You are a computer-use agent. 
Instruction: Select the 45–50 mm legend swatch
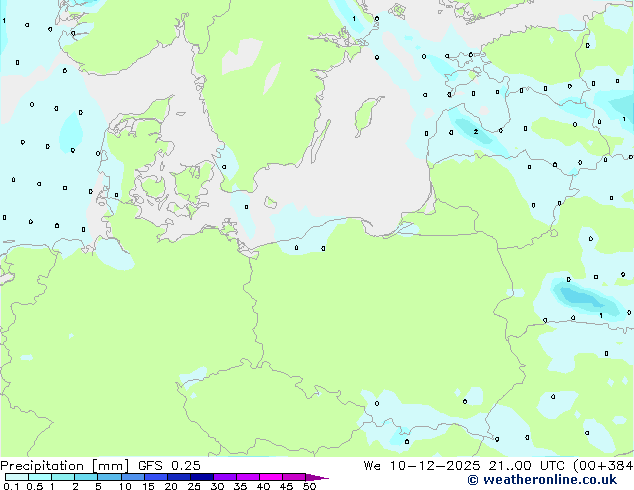click(x=294, y=477)
